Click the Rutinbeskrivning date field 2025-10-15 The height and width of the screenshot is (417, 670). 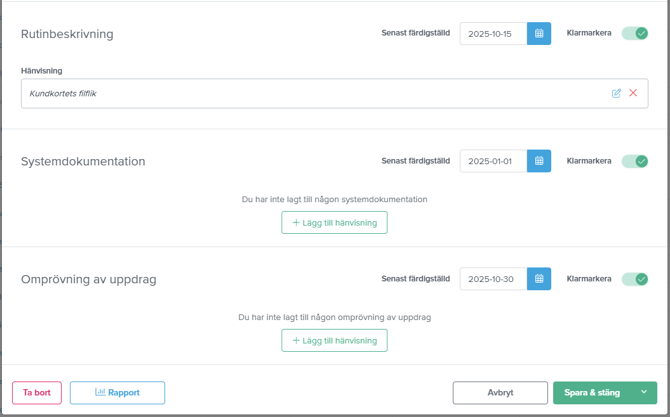click(493, 34)
